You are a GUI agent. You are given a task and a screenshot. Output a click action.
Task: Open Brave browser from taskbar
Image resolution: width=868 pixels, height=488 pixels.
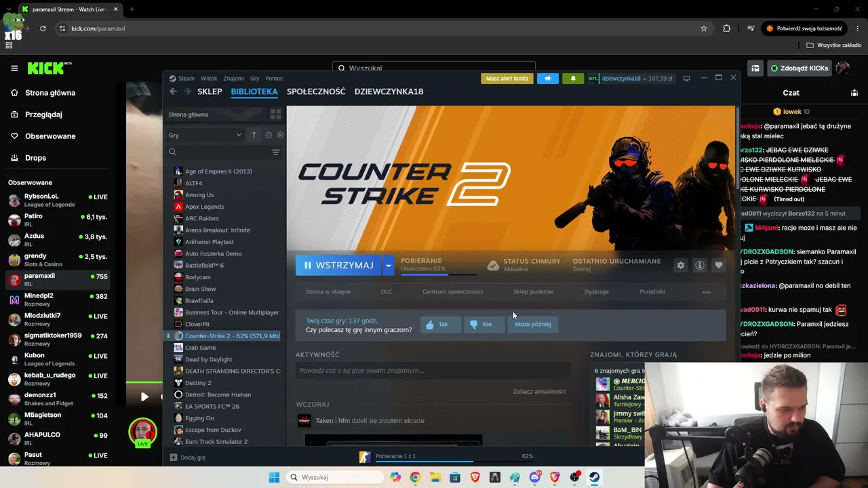click(475, 477)
